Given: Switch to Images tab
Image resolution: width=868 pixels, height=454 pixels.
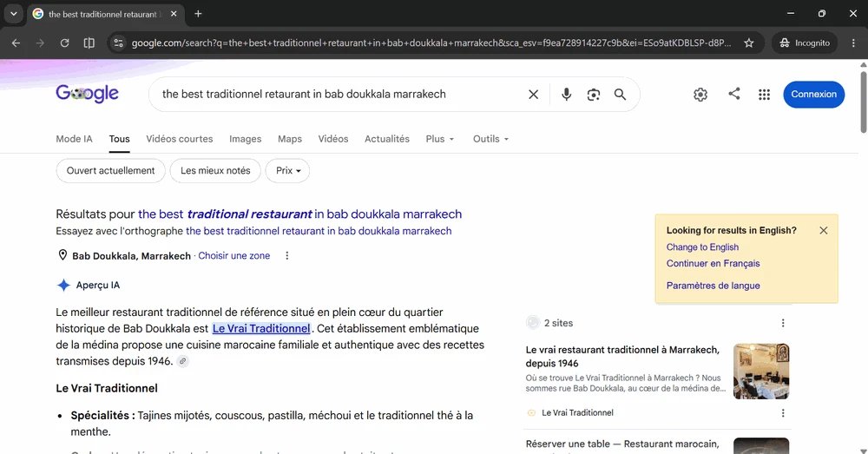Looking at the screenshot, I should point(246,139).
